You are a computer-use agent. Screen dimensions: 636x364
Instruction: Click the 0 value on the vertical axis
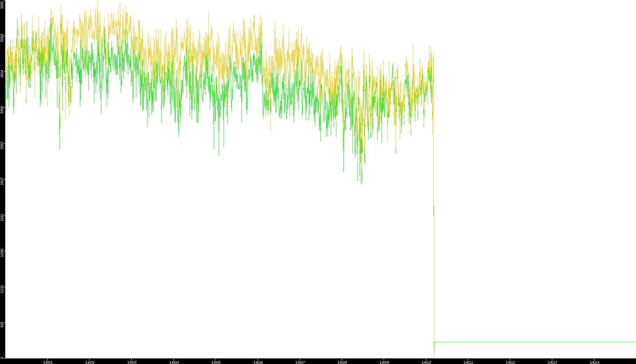point(2,358)
